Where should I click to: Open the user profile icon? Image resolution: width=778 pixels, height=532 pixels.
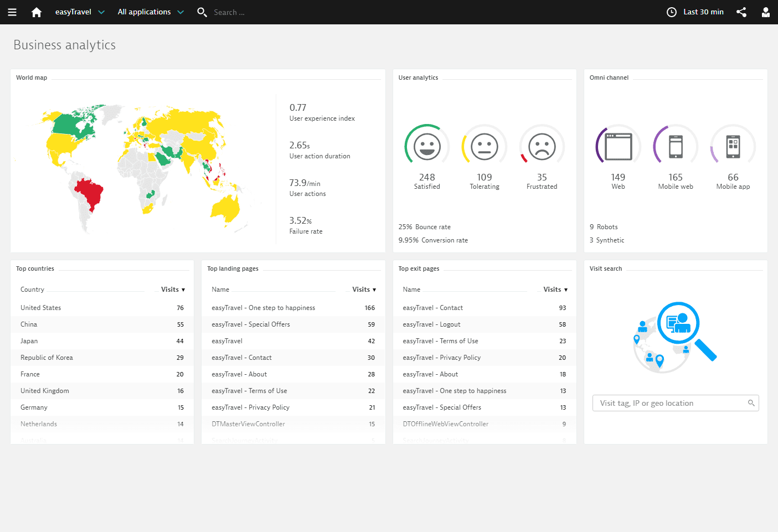click(x=766, y=12)
